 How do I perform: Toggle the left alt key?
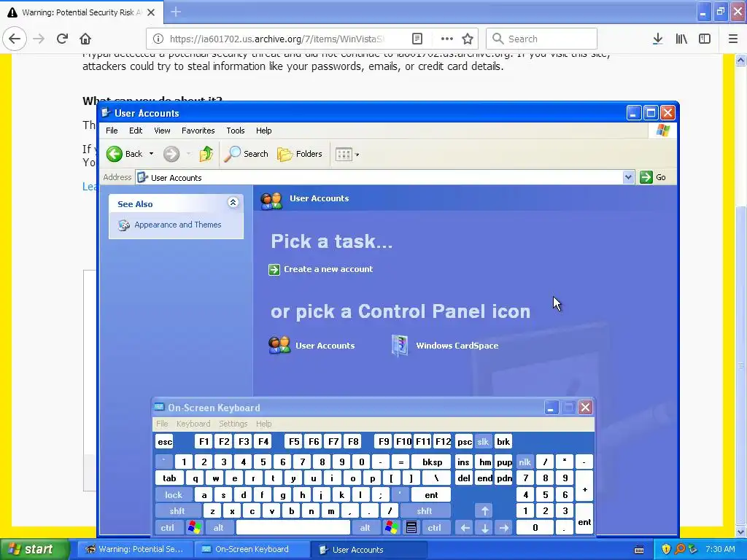click(219, 528)
